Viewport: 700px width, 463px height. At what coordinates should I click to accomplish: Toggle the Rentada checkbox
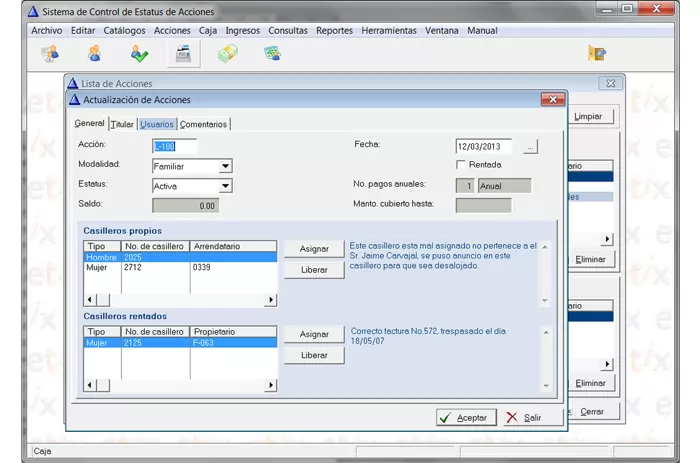(461, 164)
